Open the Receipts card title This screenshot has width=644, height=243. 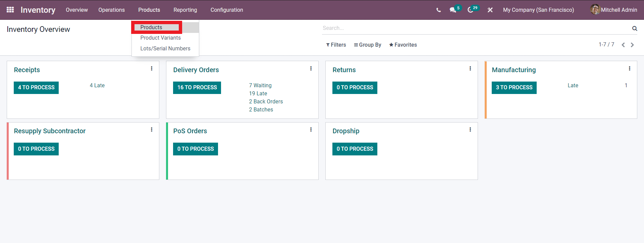point(27,70)
